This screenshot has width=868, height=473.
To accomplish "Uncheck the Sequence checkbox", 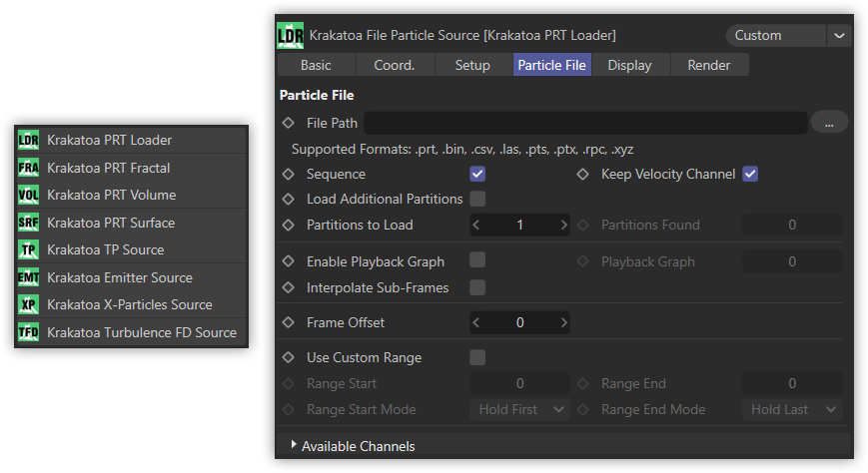I will point(477,174).
